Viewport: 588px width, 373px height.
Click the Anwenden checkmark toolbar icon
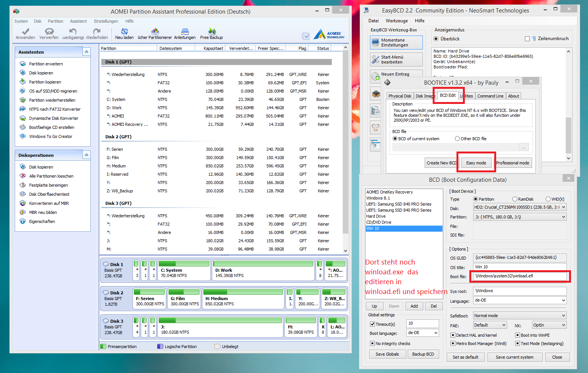[25, 31]
